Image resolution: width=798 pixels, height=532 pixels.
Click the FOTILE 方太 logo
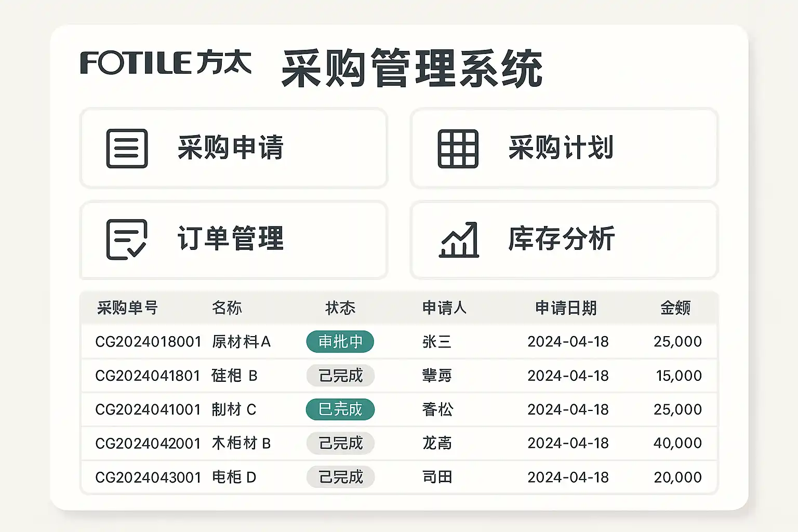166,63
